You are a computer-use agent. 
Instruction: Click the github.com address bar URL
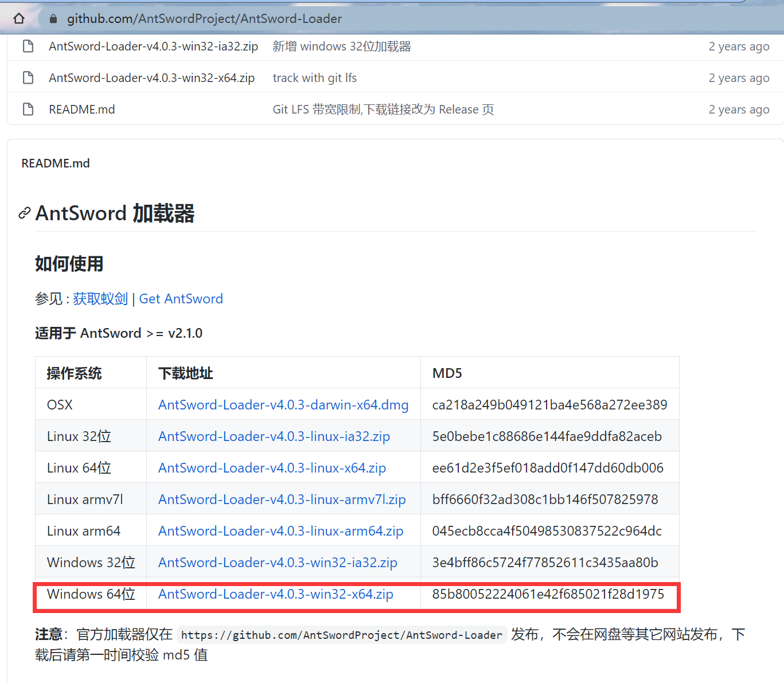pos(204,19)
